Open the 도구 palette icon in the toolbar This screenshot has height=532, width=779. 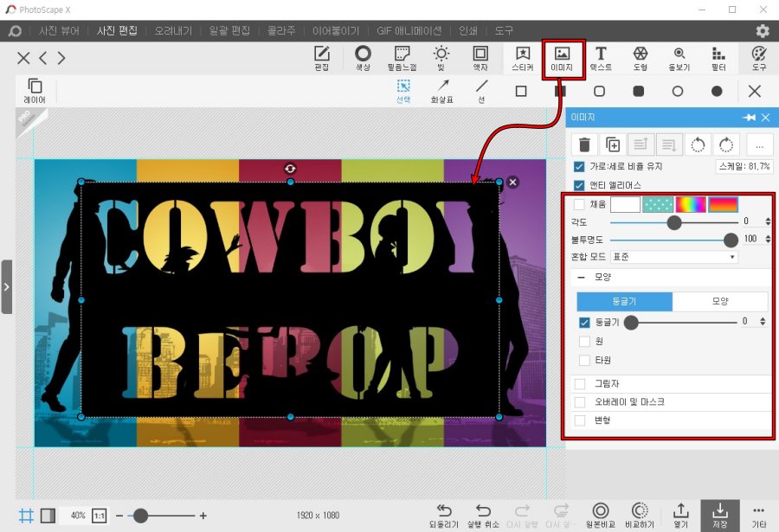tap(758, 58)
